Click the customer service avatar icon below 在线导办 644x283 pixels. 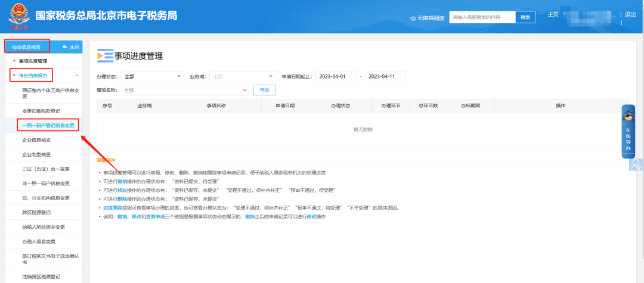636,164
